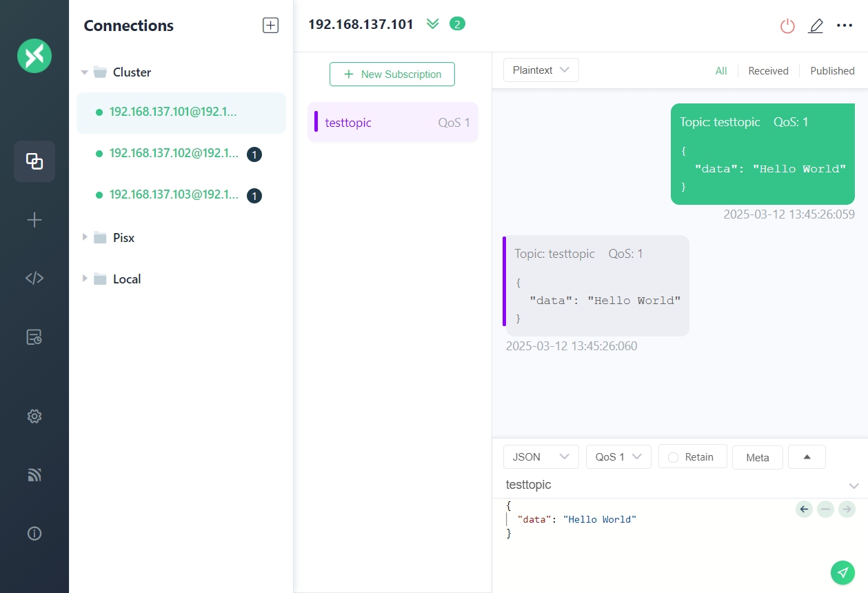The image size is (868, 593).
Task: Open the log viewer icon in sidebar
Action: 34,337
